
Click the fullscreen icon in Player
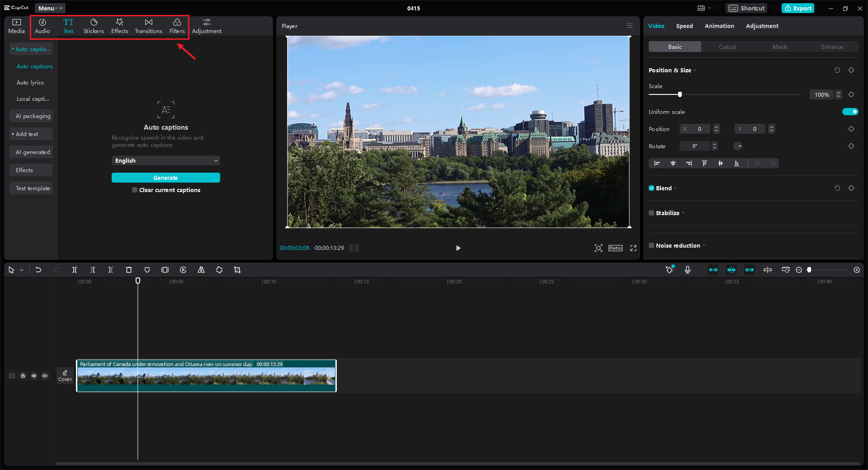[633, 248]
